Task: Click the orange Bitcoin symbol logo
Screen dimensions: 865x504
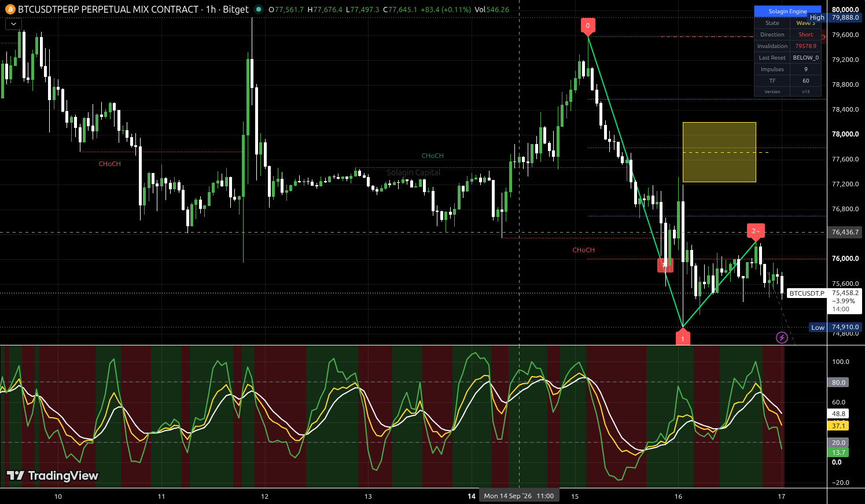Action: click(x=10, y=9)
